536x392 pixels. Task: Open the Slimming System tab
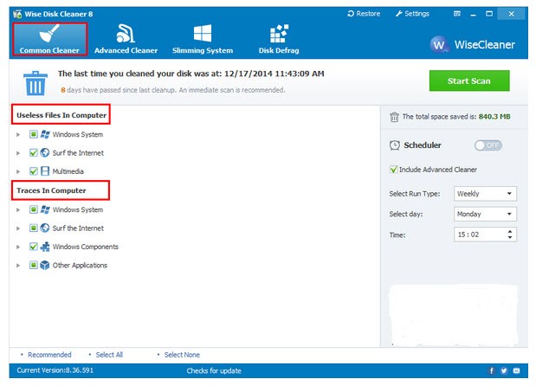click(203, 39)
